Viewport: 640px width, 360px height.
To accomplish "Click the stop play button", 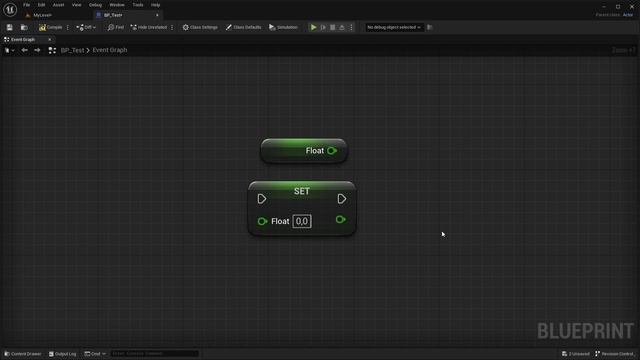I will coord(333,27).
